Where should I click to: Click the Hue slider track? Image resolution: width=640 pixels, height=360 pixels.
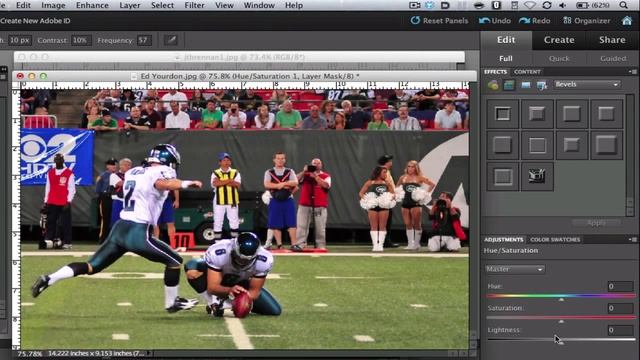(561, 296)
